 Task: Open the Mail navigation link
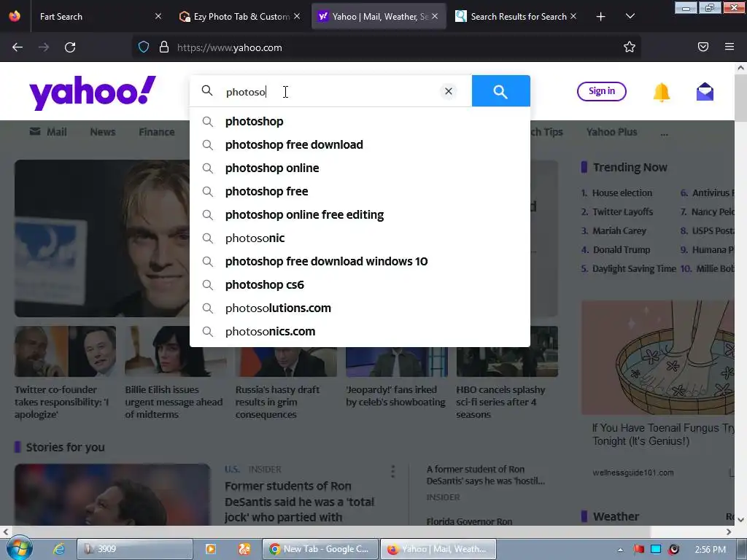click(48, 132)
